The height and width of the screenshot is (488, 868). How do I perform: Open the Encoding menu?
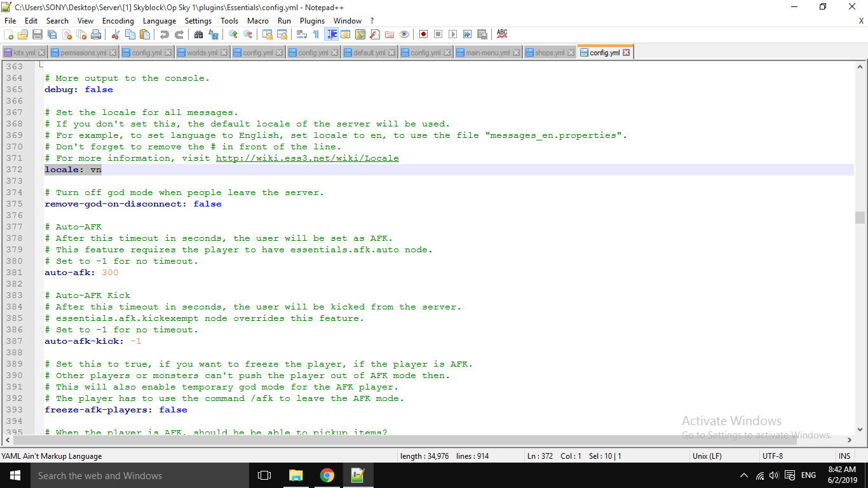click(118, 21)
